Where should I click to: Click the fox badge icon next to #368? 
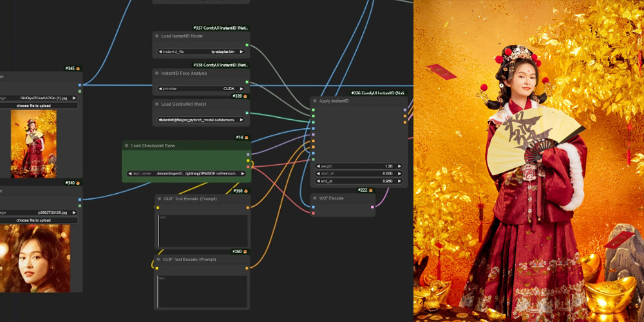[247, 191]
